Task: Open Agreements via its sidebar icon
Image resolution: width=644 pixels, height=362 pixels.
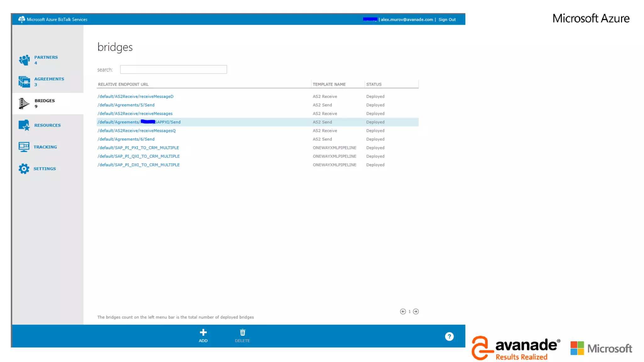Action: pos(24,82)
